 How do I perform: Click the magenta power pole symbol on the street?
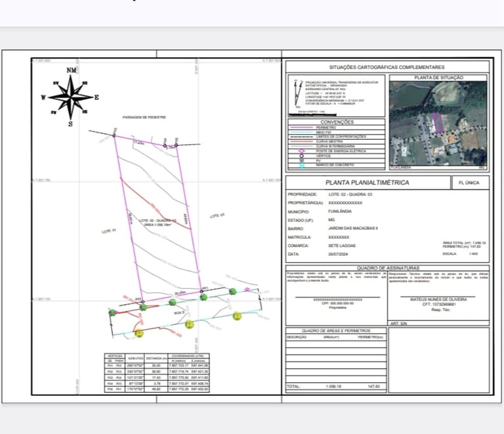[x=247, y=290]
